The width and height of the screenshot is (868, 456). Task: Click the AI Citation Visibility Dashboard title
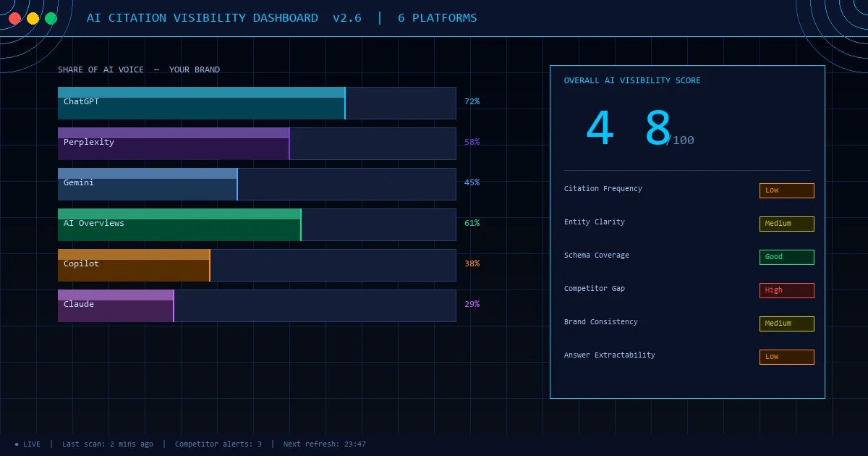[202, 18]
